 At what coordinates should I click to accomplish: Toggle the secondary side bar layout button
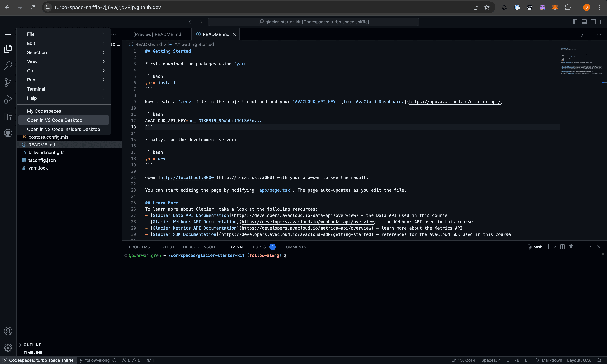tap(593, 22)
